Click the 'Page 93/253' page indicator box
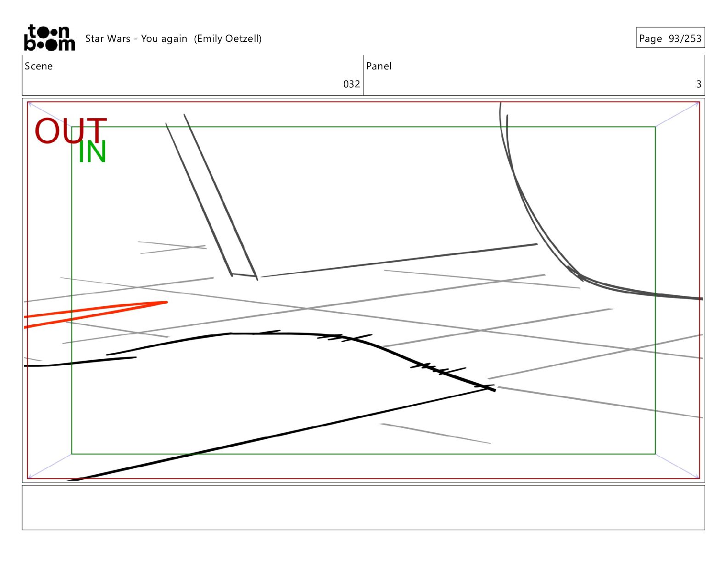 coord(670,38)
